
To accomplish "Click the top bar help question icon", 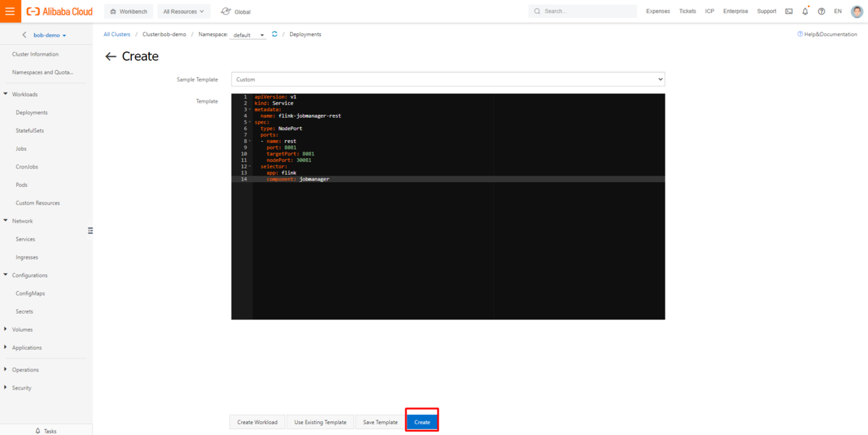I will (x=821, y=12).
